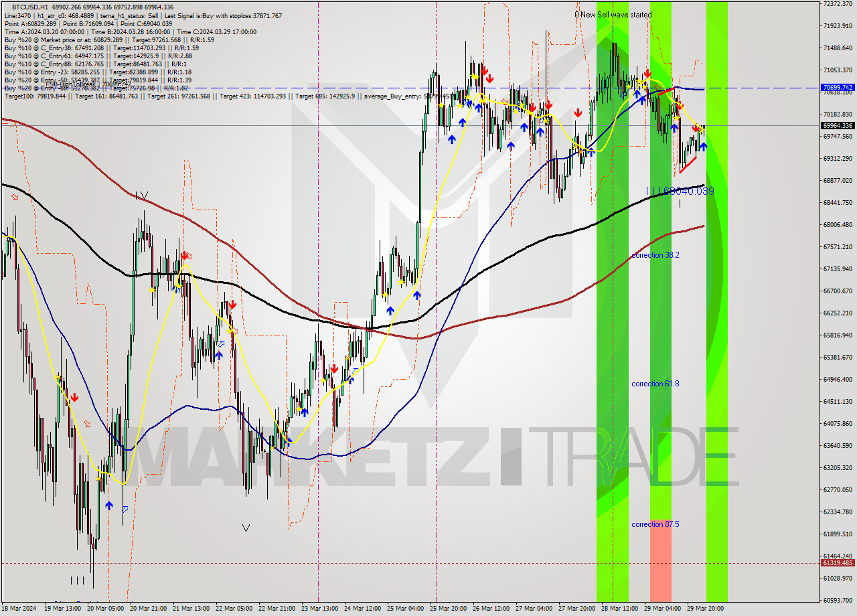Select the 'correction 61.8' label
This screenshot has width=857, height=616.
(655, 384)
